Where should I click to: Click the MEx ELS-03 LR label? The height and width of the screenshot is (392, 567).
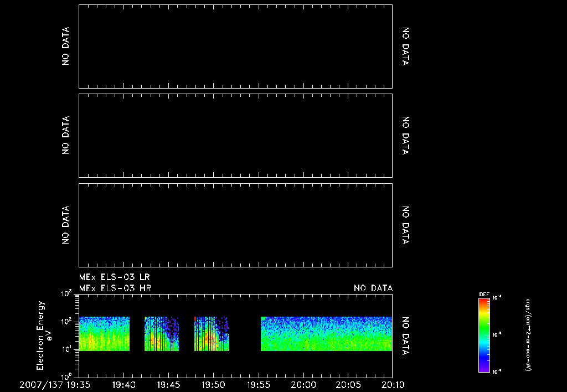(114, 277)
